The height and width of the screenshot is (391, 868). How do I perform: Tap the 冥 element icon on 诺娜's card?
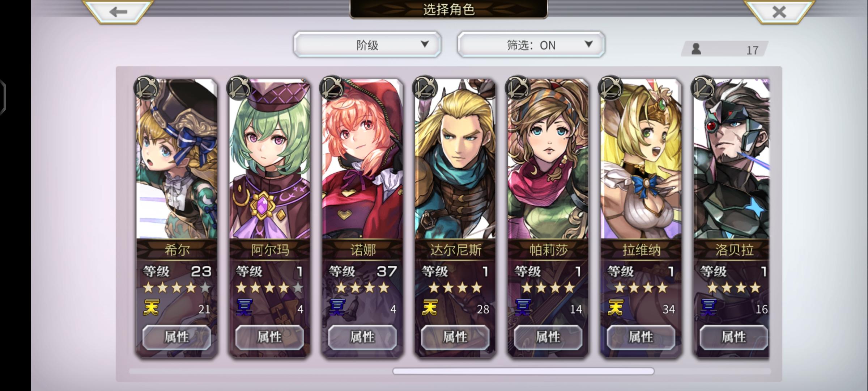(x=337, y=307)
